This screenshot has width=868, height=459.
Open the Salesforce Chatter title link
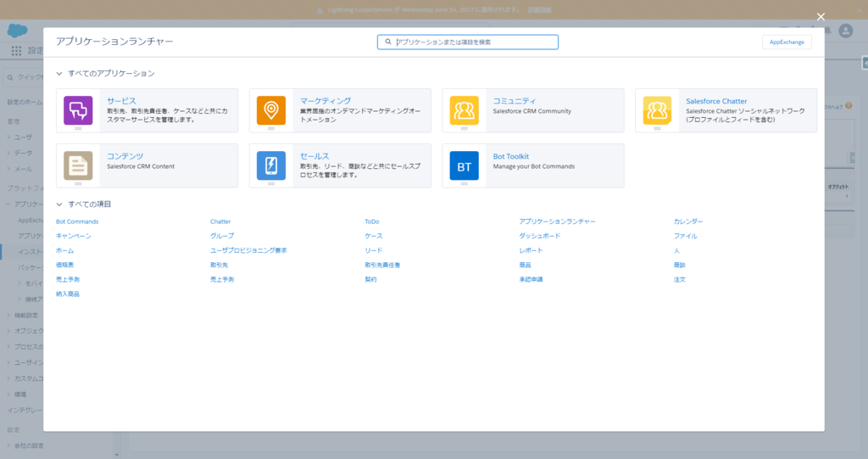[x=716, y=101]
